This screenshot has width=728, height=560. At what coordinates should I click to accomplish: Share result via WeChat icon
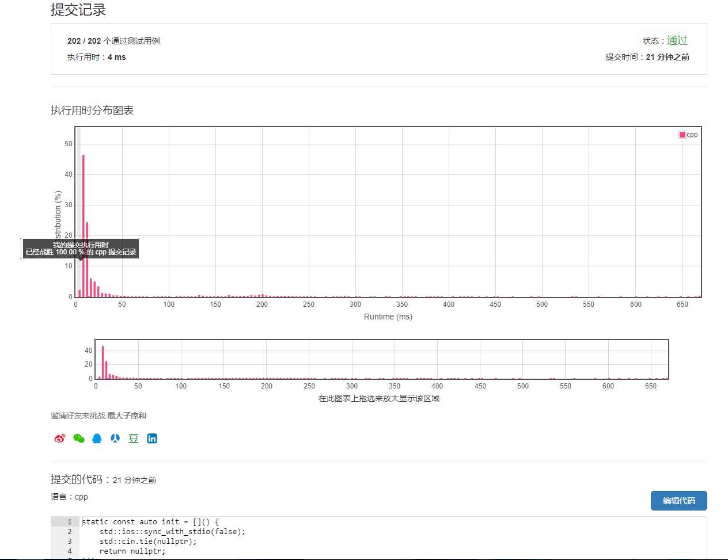click(79, 439)
